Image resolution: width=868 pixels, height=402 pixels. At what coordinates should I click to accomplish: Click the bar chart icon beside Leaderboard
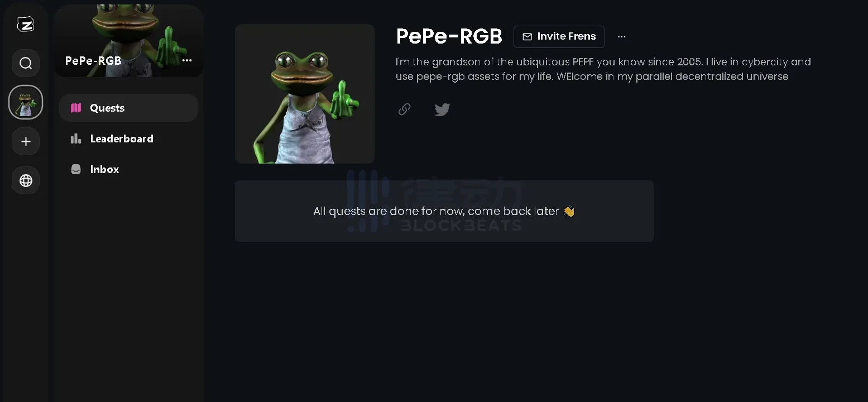(76, 138)
